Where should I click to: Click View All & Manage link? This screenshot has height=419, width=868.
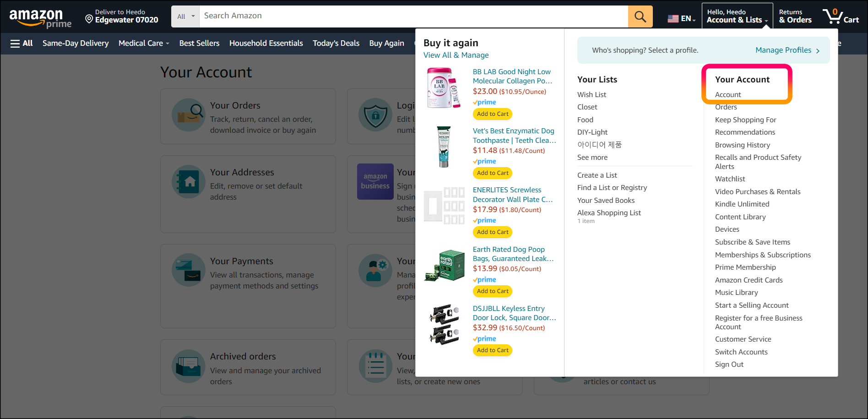tap(456, 55)
